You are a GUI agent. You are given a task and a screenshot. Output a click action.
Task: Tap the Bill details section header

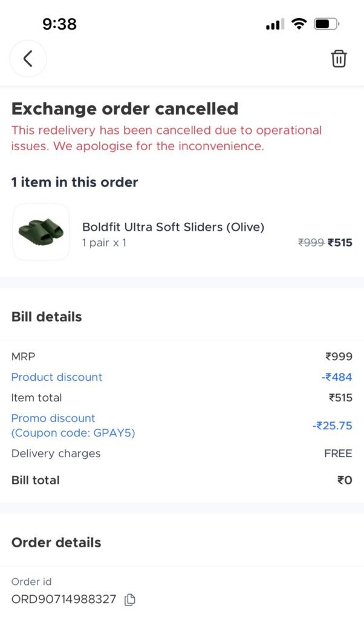coord(47,317)
